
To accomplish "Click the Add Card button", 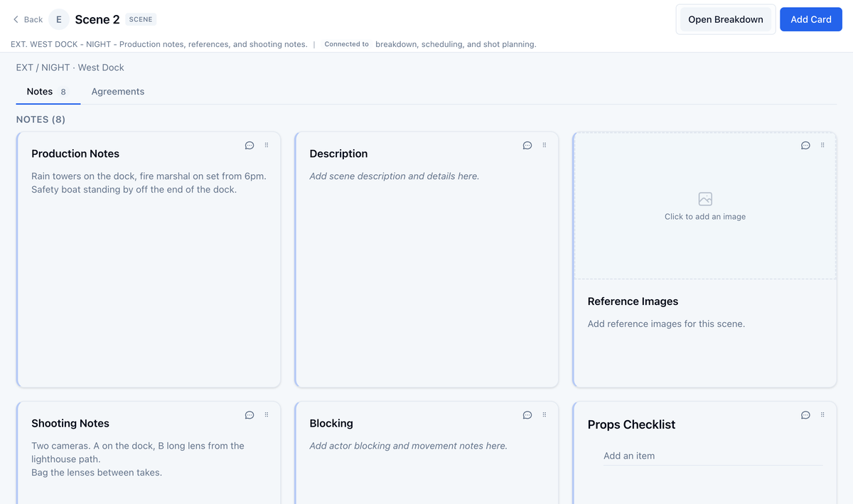I will point(811,19).
